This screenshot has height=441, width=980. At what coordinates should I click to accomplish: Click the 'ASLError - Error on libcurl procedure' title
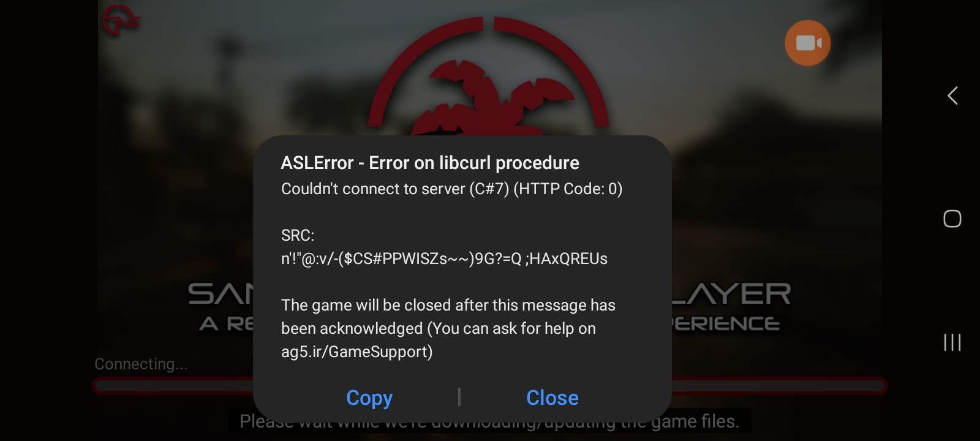tap(430, 163)
